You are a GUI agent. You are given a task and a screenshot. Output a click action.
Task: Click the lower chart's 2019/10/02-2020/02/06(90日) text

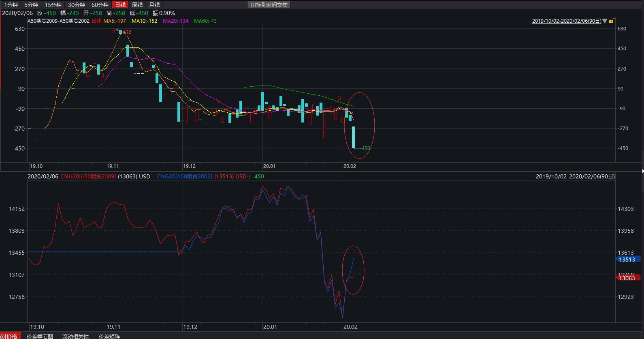(x=575, y=176)
